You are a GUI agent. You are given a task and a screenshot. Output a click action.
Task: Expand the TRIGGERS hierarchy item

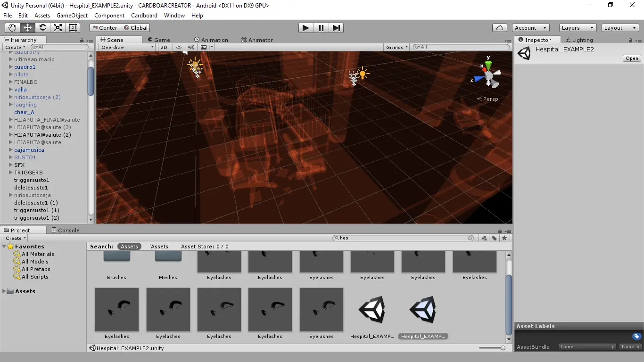click(10, 173)
